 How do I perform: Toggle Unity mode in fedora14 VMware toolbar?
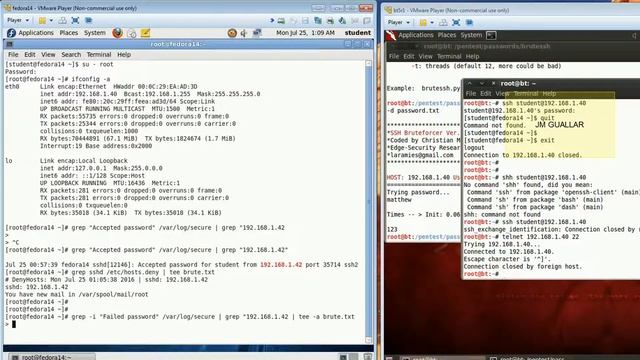88,20
